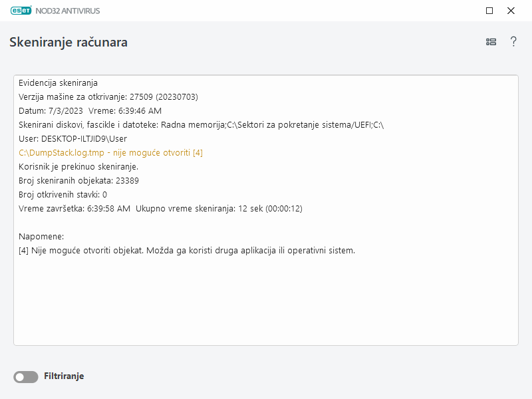Close the NOD32 Antivirus window
The height and width of the screenshot is (399, 532).
tap(512, 11)
